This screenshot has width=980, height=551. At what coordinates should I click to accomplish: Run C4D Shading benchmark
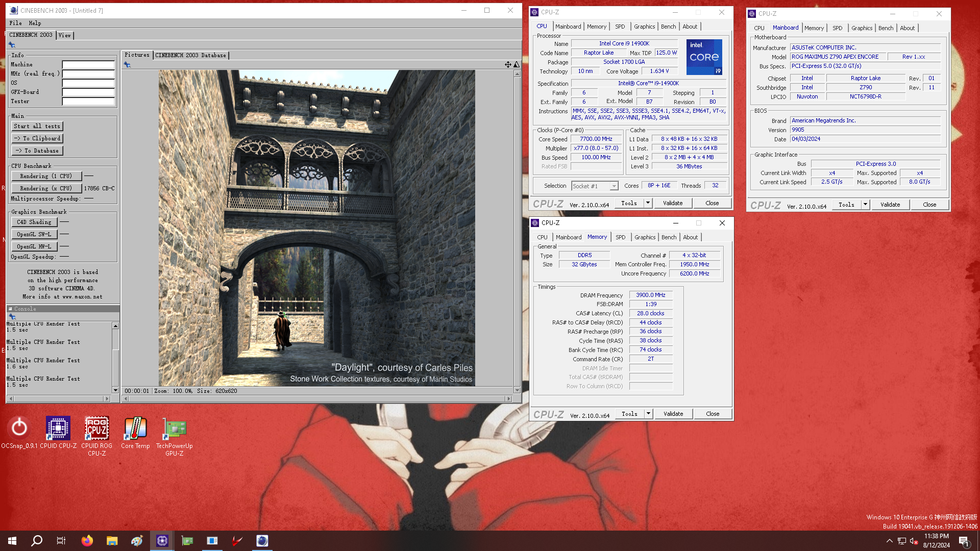click(x=34, y=222)
